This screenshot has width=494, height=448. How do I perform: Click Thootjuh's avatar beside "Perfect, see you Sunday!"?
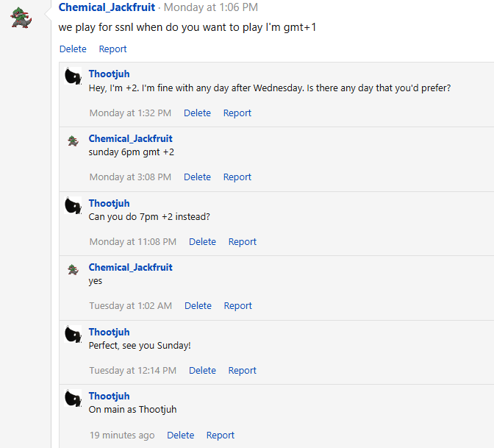[73, 334]
